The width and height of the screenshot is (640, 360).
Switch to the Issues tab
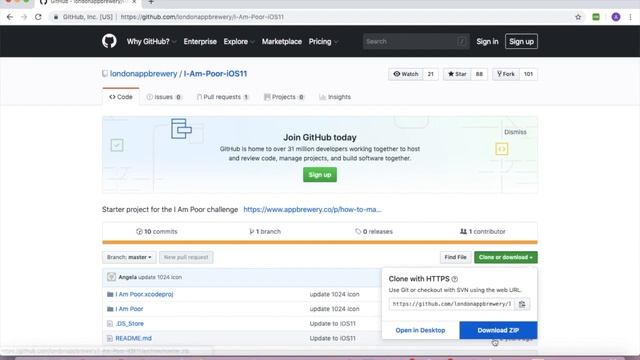tap(164, 97)
